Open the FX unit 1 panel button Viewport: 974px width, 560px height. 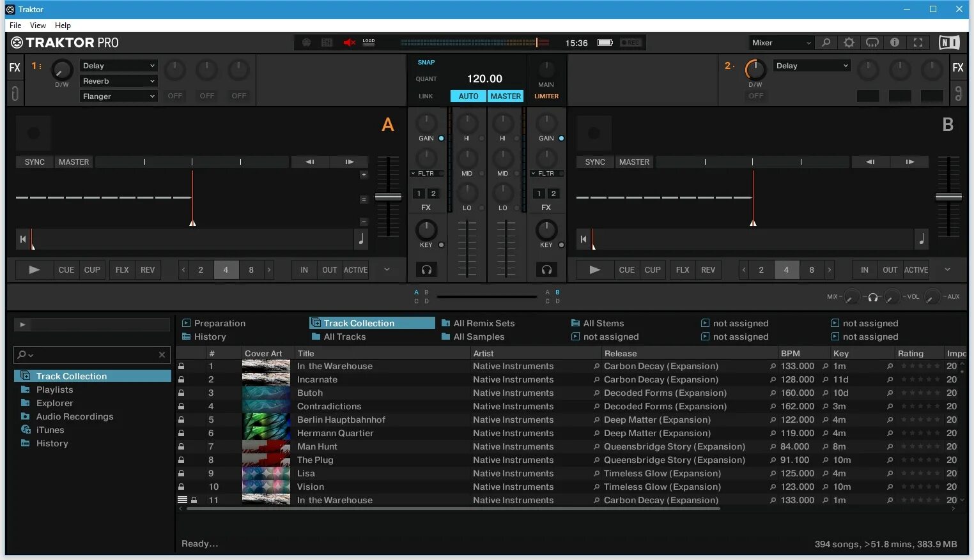click(15, 68)
